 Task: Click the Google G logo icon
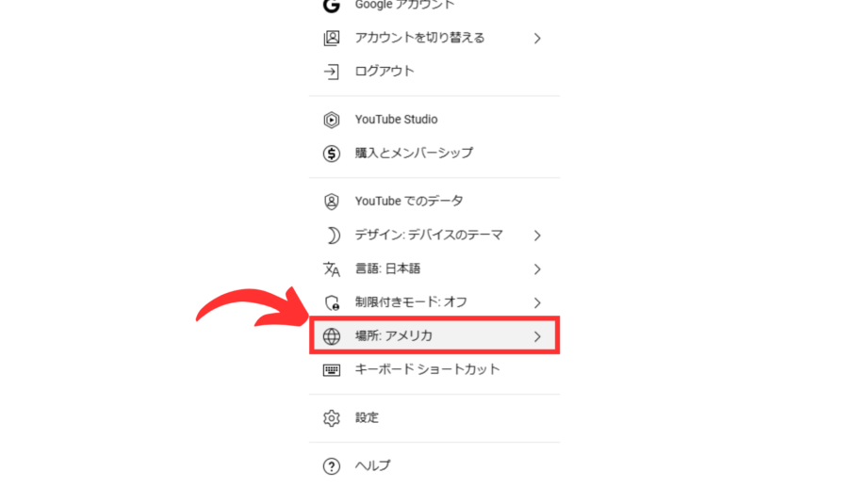click(x=331, y=6)
